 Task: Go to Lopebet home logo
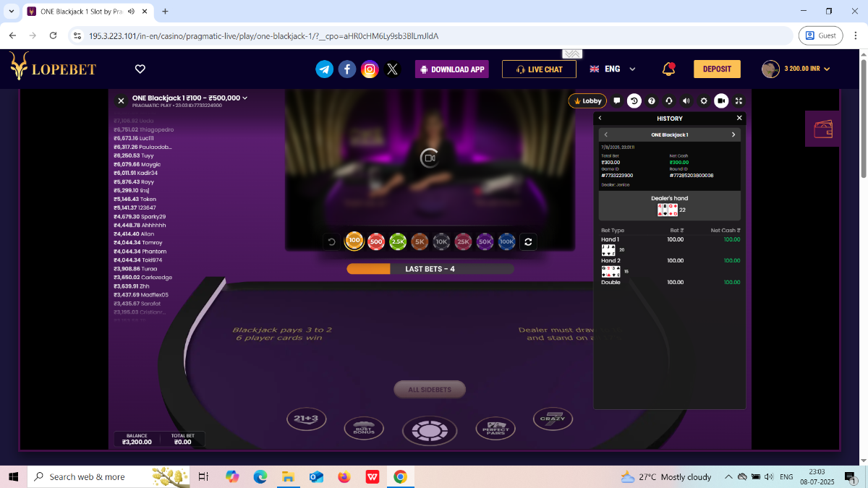(52, 67)
